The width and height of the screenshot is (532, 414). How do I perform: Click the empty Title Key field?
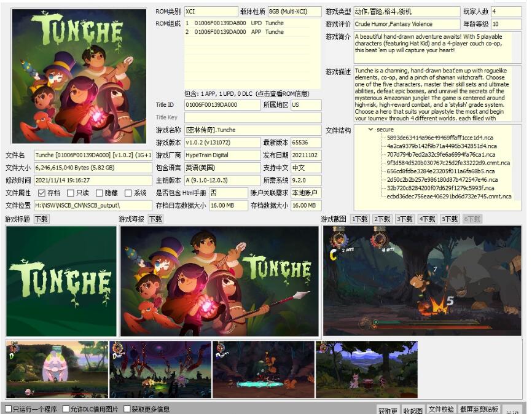(252, 117)
